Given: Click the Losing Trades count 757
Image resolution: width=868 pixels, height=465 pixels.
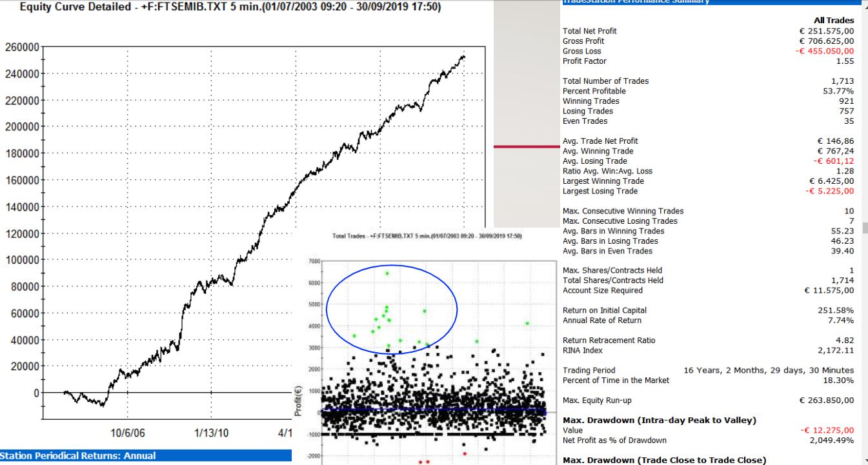Looking at the screenshot, I should (847, 111).
